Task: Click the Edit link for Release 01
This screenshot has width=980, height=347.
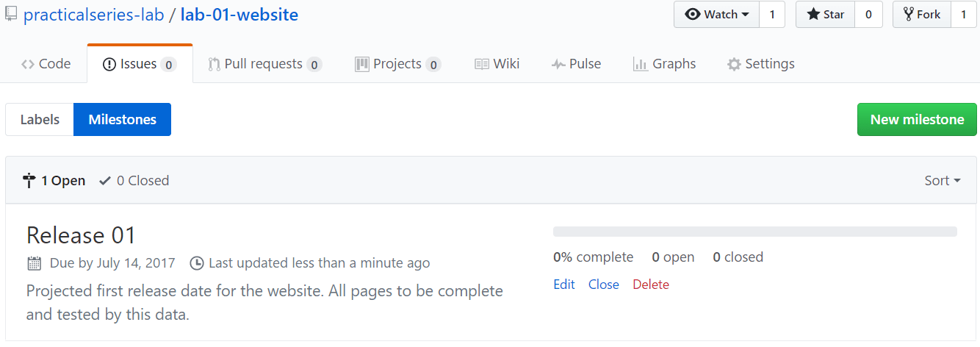Action: (564, 285)
